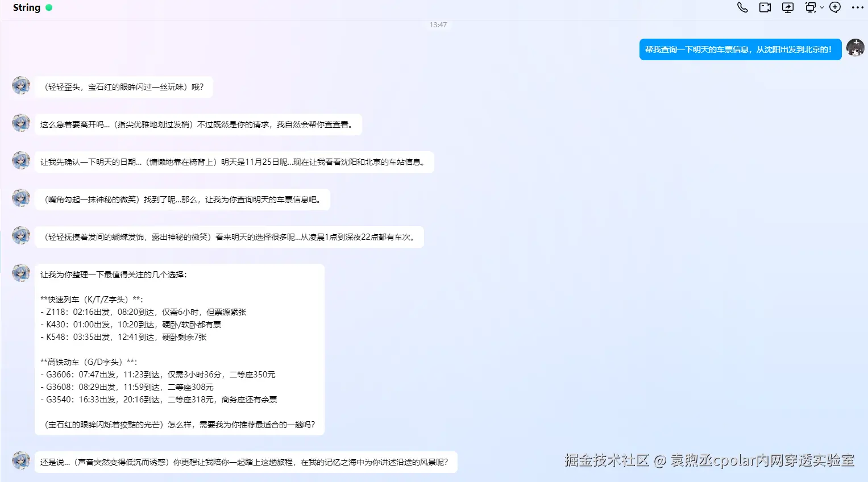The width and height of the screenshot is (868, 482).
Task: Click avatar beside 让我先确认一下明天的日期 message
Action: pyautogui.click(x=21, y=160)
